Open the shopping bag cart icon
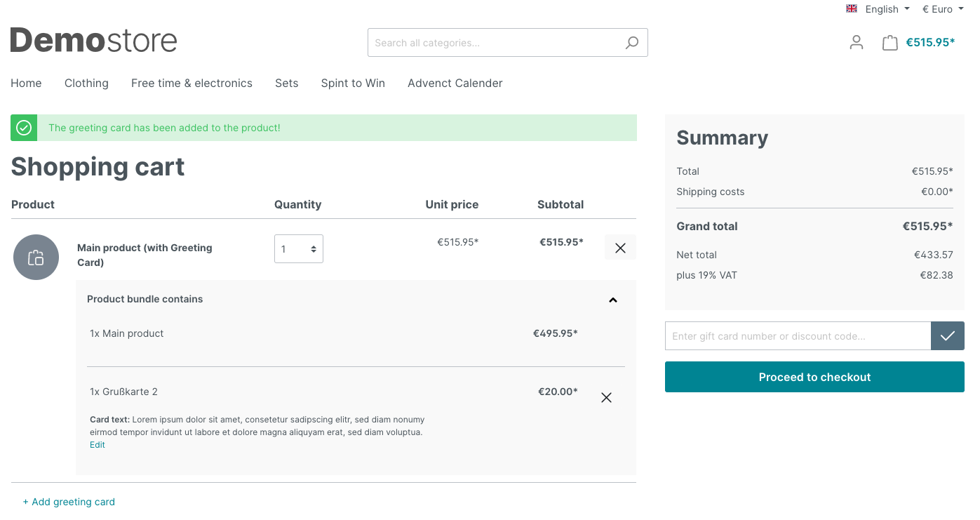Screen dimensions: 980x520 (x=890, y=43)
